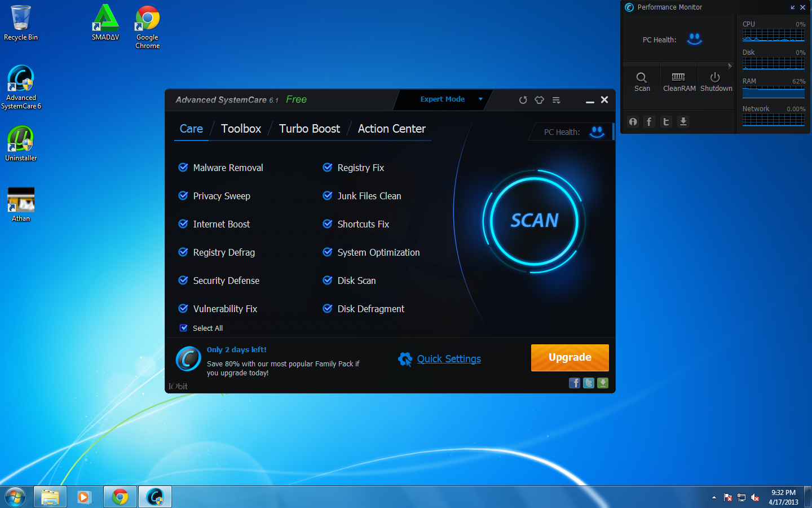Select the Google Chrome desktop shortcut
Image resolution: width=812 pixels, height=508 pixels.
coord(147,27)
